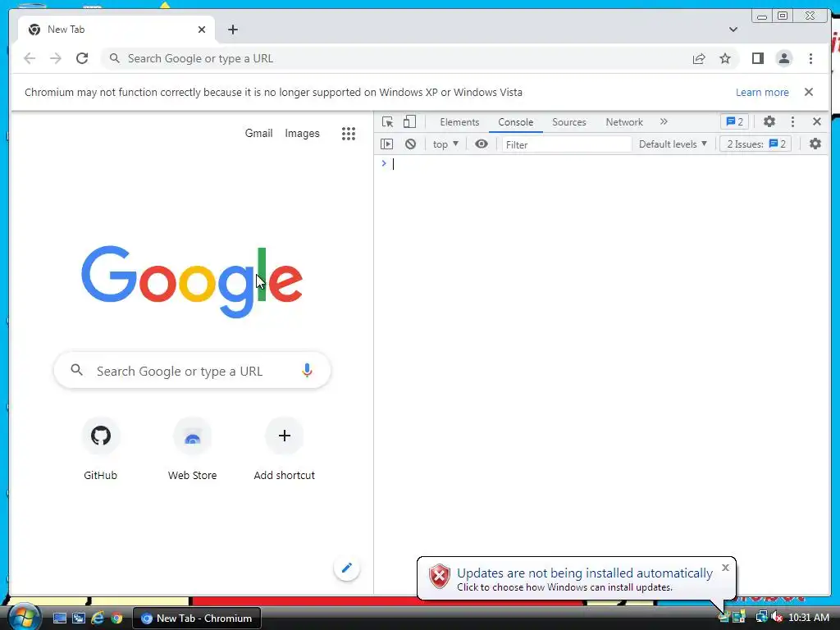Open the Web Store shortcut
The height and width of the screenshot is (630, 840).
[192, 450]
